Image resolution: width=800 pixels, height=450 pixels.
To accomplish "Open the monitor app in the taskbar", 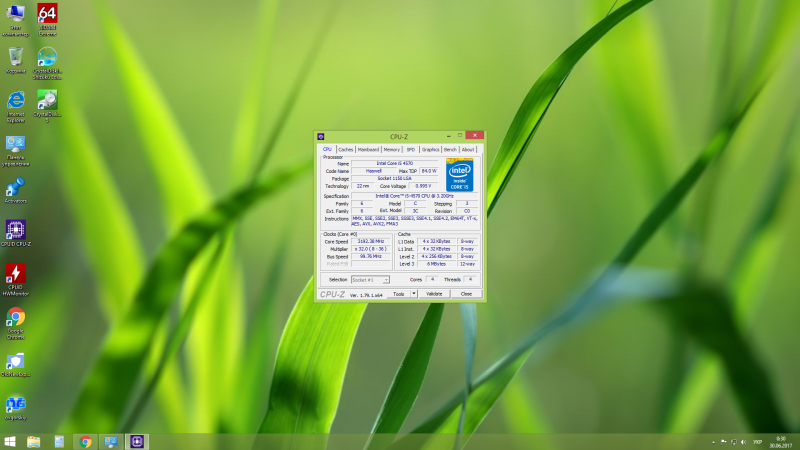I will pos(111,441).
